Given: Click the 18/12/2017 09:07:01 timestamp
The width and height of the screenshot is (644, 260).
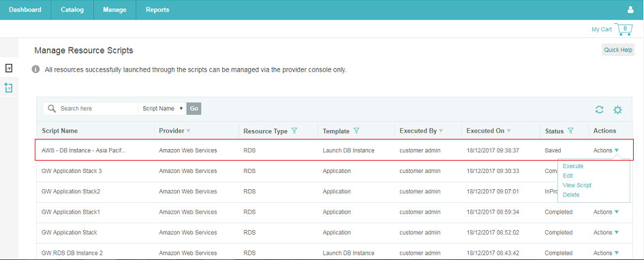Looking at the screenshot, I should click(x=493, y=191).
